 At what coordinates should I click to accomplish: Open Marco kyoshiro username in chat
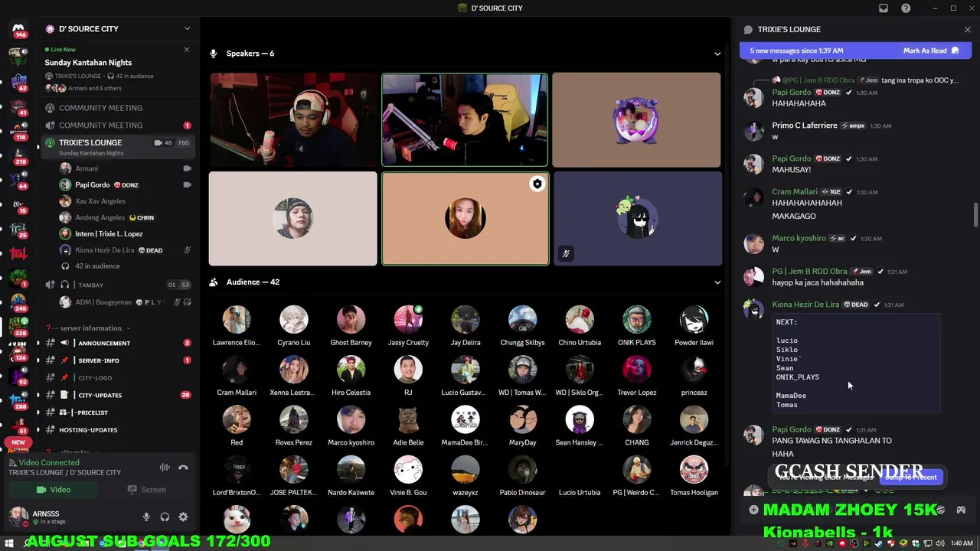tap(799, 238)
